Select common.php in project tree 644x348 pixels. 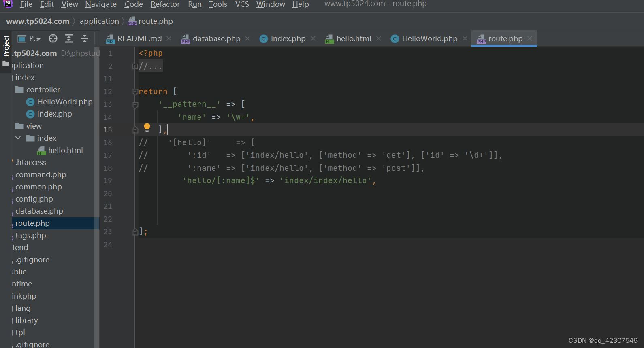click(38, 187)
